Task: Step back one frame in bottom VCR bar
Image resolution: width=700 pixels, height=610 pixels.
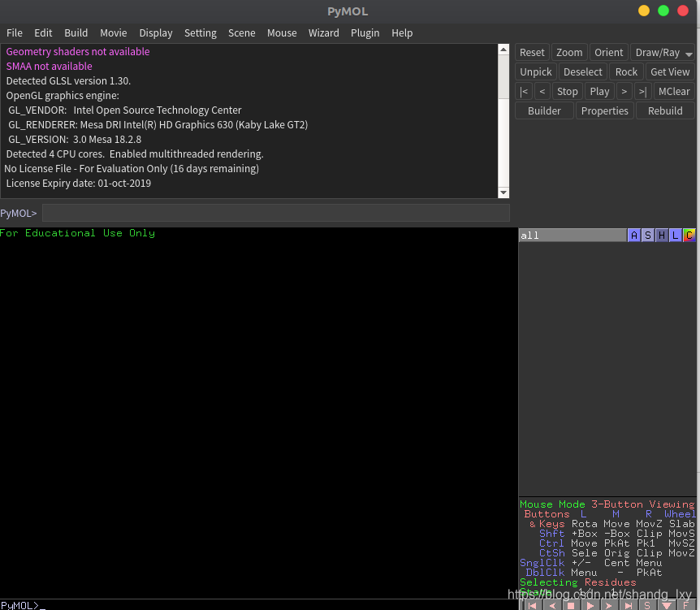Action: [x=552, y=606]
